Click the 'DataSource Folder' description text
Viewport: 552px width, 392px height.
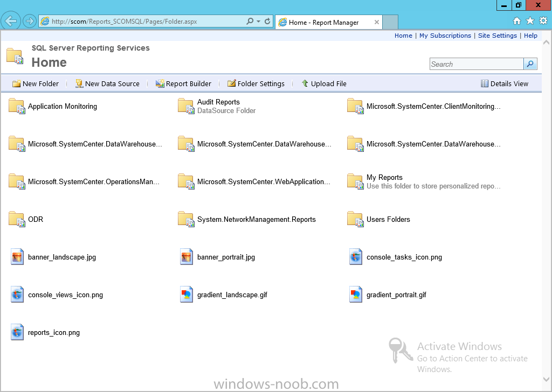point(226,111)
